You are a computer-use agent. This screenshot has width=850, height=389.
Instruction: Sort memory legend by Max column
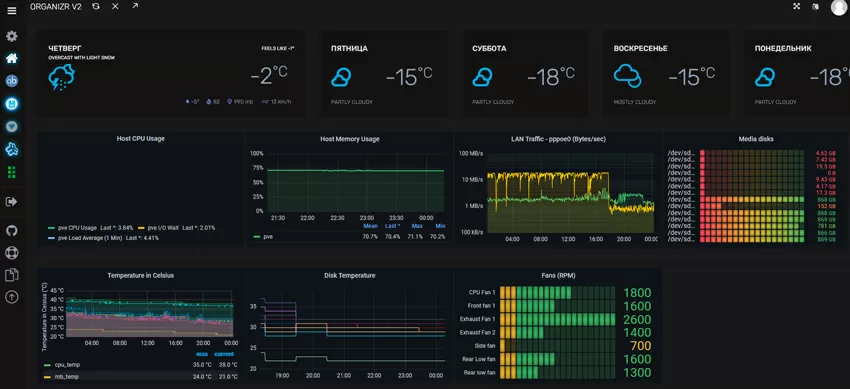pyautogui.click(x=417, y=226)
